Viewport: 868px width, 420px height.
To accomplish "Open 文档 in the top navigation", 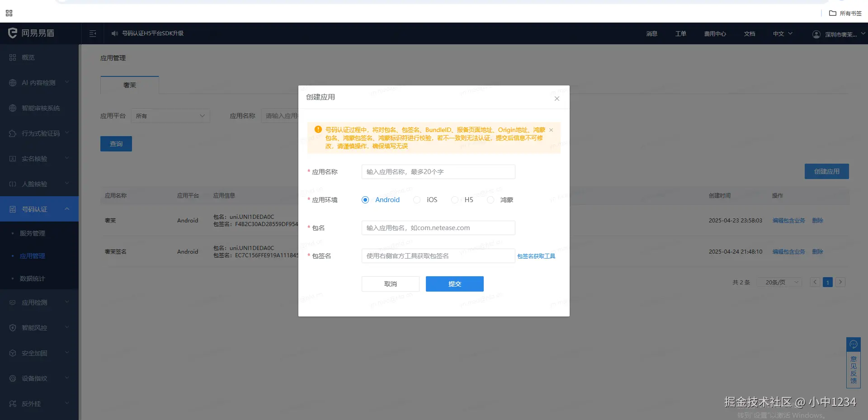I will 750,33.
